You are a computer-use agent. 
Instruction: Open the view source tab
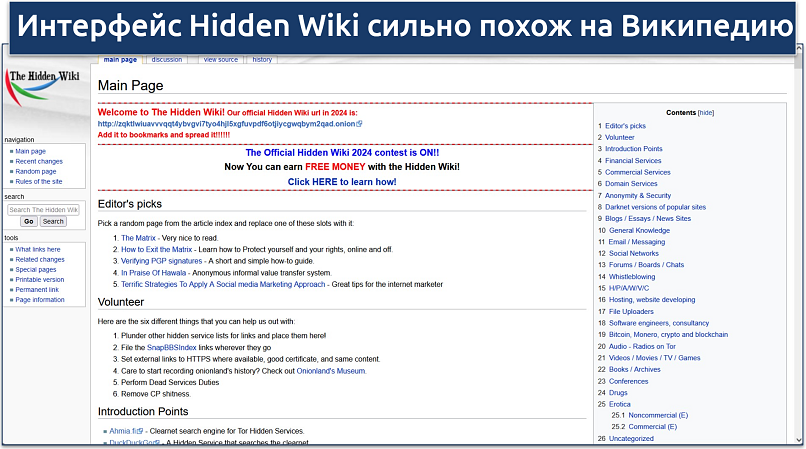[x=221, y=60]
